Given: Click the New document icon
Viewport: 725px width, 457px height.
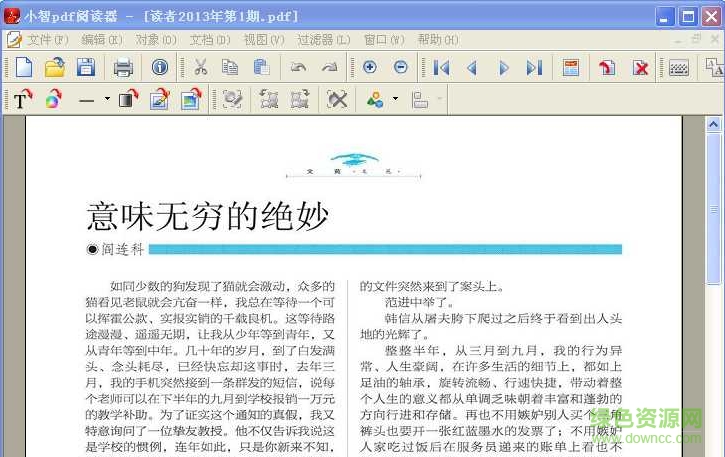Looking at the screenshot, I should [x=24, y=68].
